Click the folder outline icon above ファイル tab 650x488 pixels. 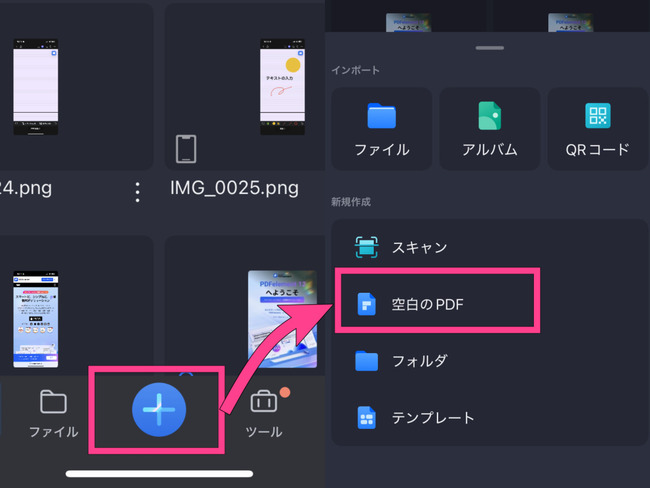pos(53,401)
